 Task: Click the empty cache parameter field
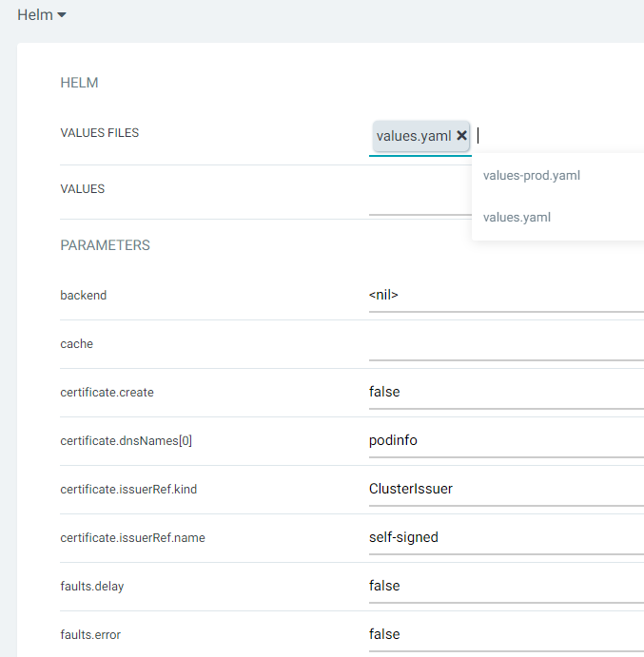point(506,343)
